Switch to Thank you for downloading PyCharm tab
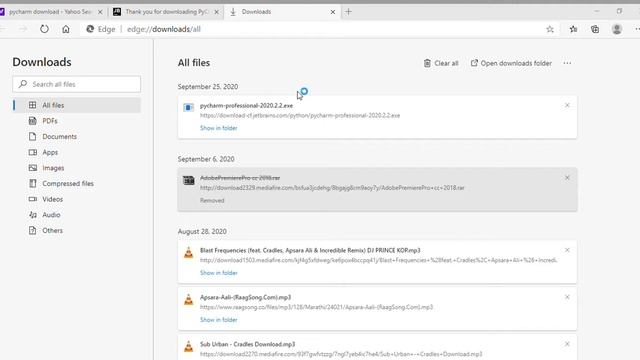Image resolution: width=640 pixels, height=360 pixels. point(167,12)
